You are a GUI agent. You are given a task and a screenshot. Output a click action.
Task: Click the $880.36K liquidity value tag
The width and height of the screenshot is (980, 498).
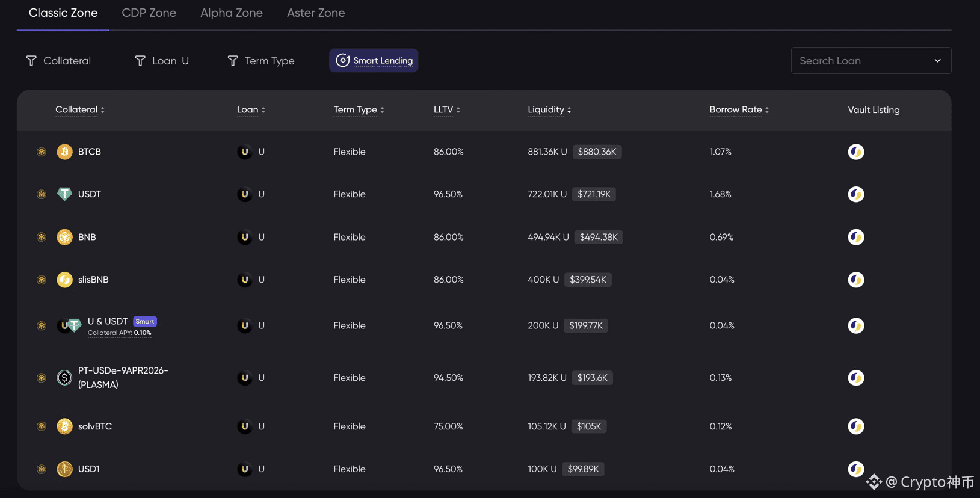click(597, 152)
